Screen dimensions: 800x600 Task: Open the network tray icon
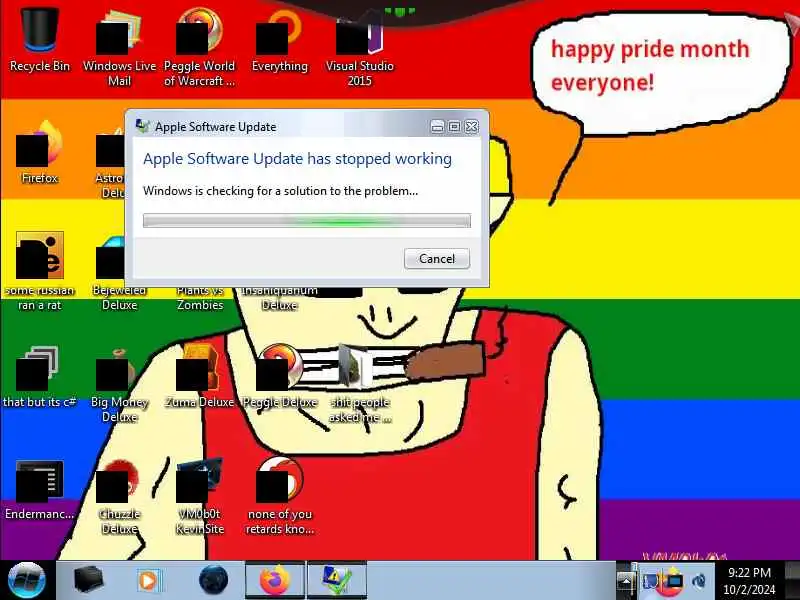[674, 581]
